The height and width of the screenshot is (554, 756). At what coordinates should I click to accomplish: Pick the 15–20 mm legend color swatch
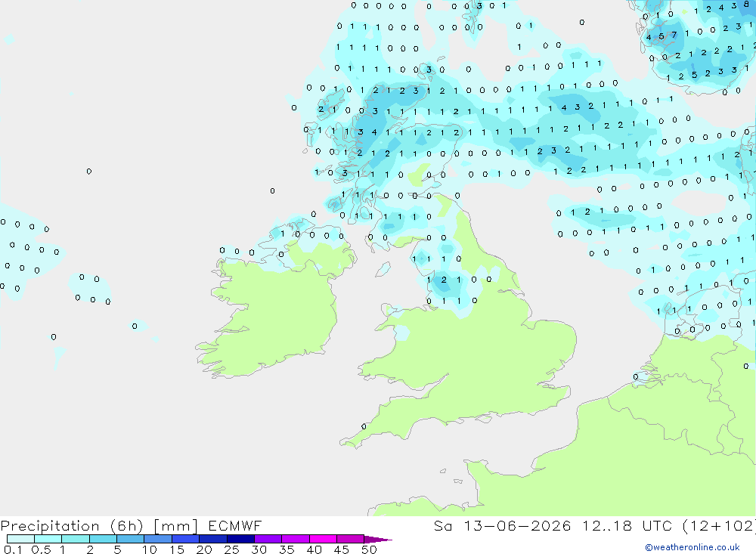click(x=185, y=539)
